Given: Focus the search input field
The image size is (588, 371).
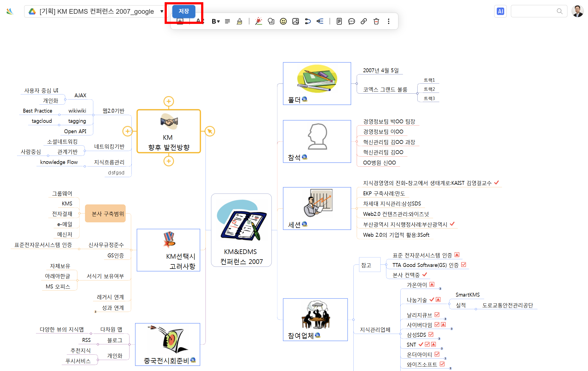Looking at the screenshot, I should tap(539, 11).
